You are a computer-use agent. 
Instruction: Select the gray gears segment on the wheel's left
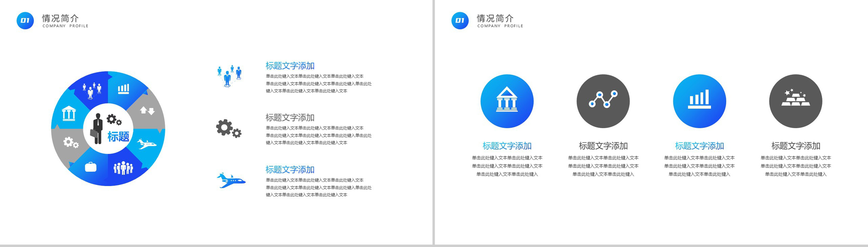click(x=70, y=143)
